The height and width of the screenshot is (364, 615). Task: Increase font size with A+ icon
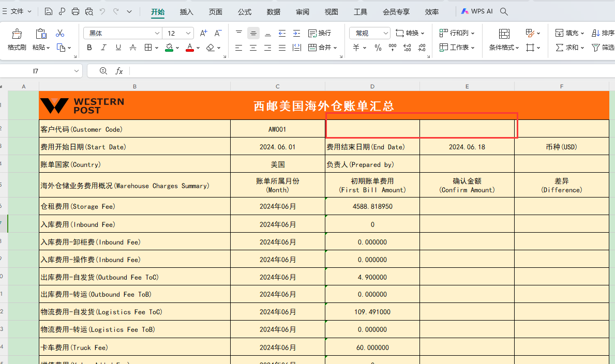204,33
